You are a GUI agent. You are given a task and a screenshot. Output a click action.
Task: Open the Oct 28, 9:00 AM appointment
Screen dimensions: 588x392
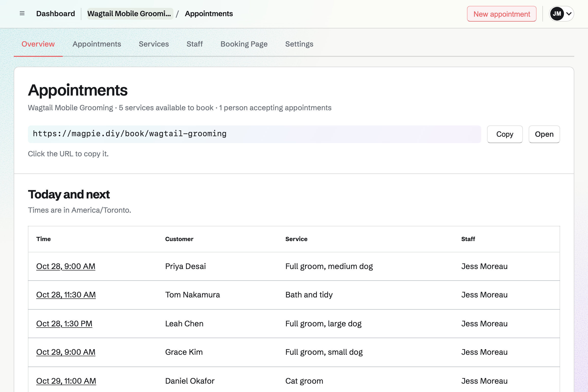(66, 266)
